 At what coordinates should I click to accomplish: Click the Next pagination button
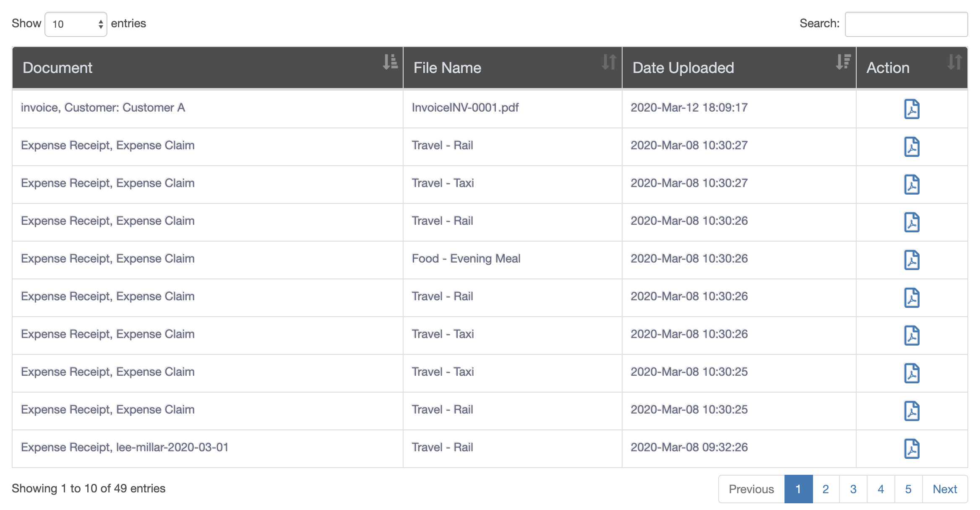(x=945, y=489)
